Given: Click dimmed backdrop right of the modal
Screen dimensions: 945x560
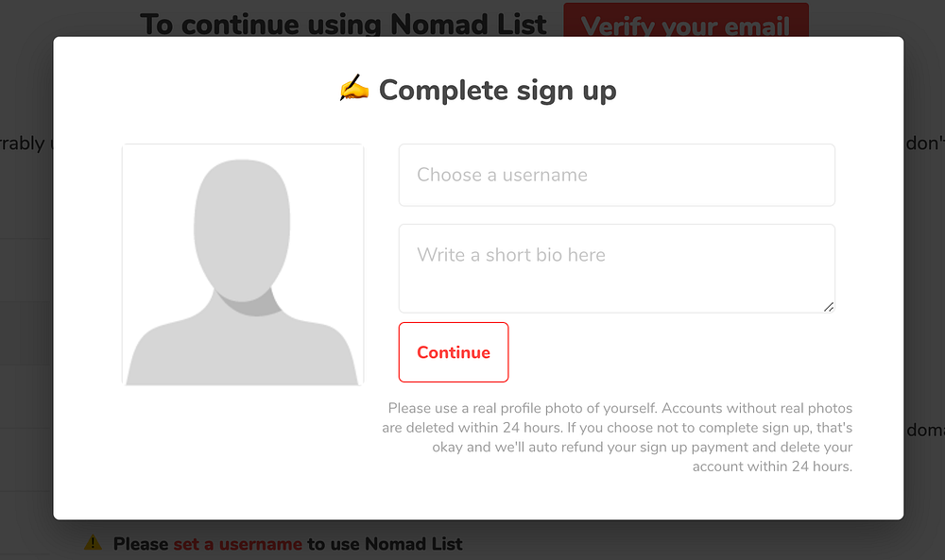Looking at the screenshot, I should 924,283.
